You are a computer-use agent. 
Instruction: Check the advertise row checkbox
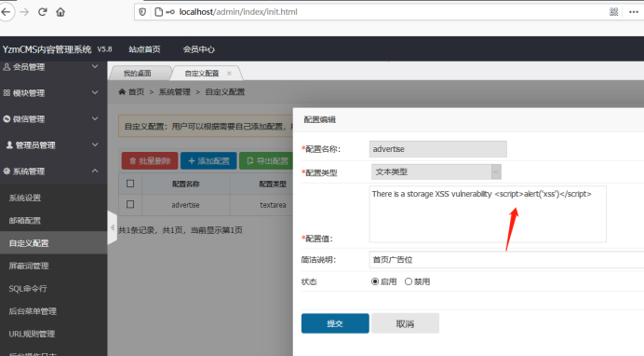(130, 204)
